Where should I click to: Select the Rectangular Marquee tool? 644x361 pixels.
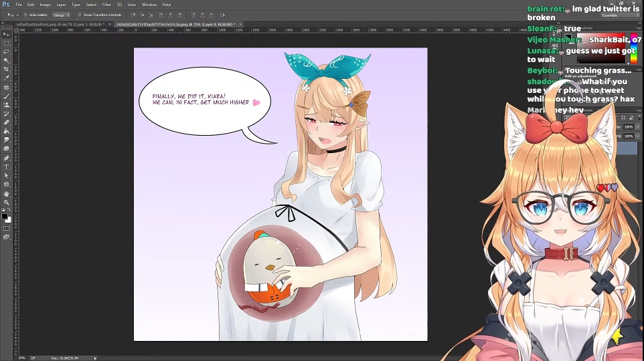pos(6,43)
